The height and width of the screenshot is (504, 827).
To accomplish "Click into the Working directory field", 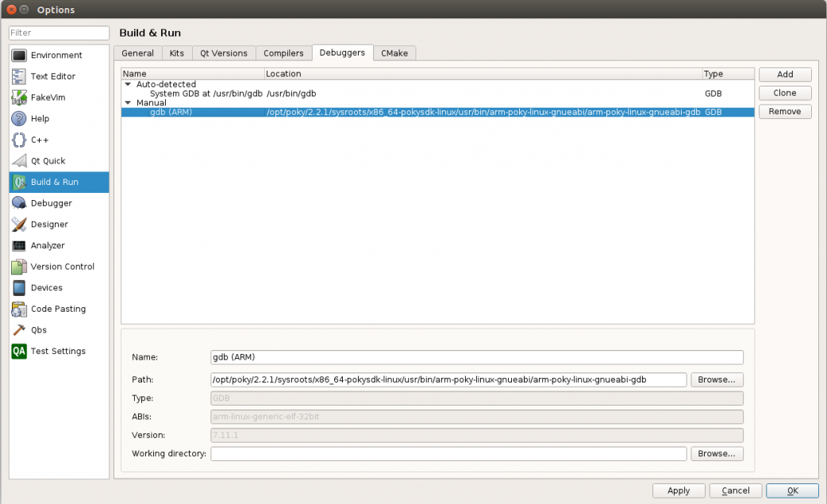I will coord(448,454).
